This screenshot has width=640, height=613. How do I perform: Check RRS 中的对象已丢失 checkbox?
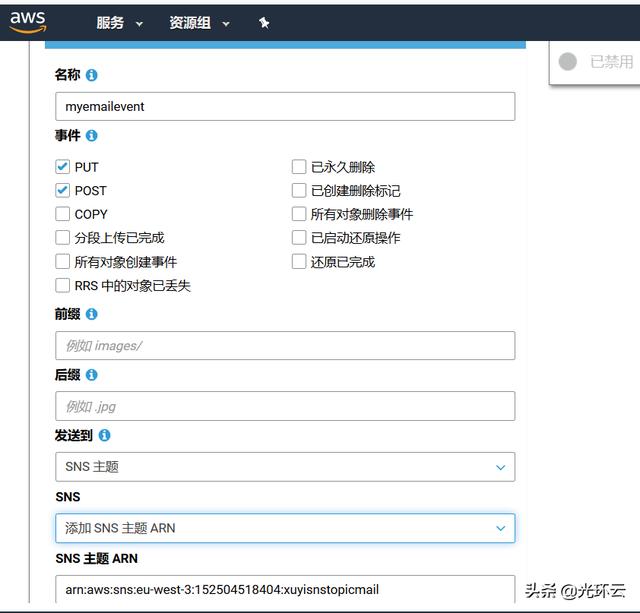coord(62,285)
